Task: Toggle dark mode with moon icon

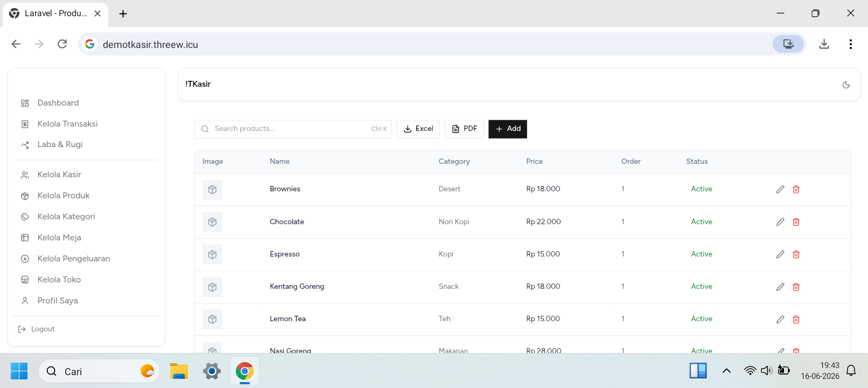Action: [x=846, y=85]
